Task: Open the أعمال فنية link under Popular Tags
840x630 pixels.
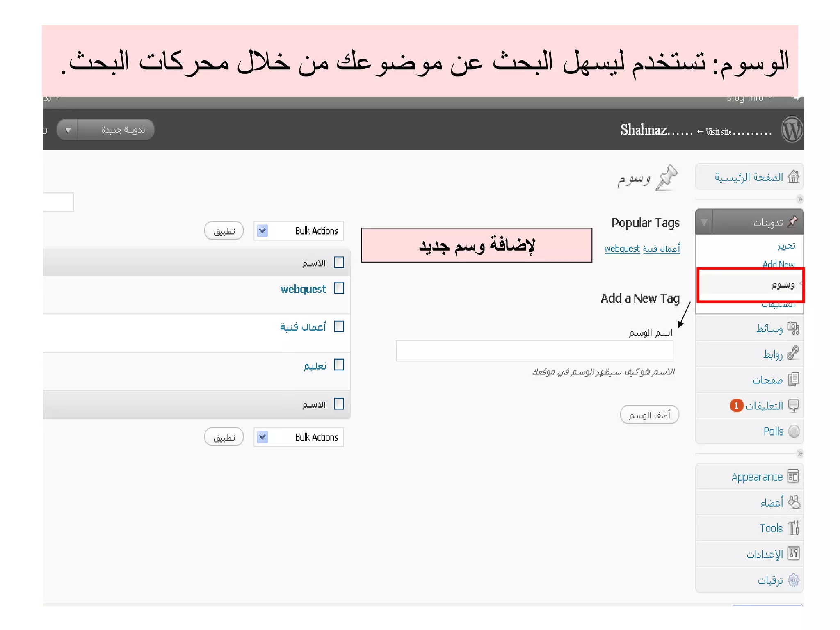Action: tap(661, 249)
